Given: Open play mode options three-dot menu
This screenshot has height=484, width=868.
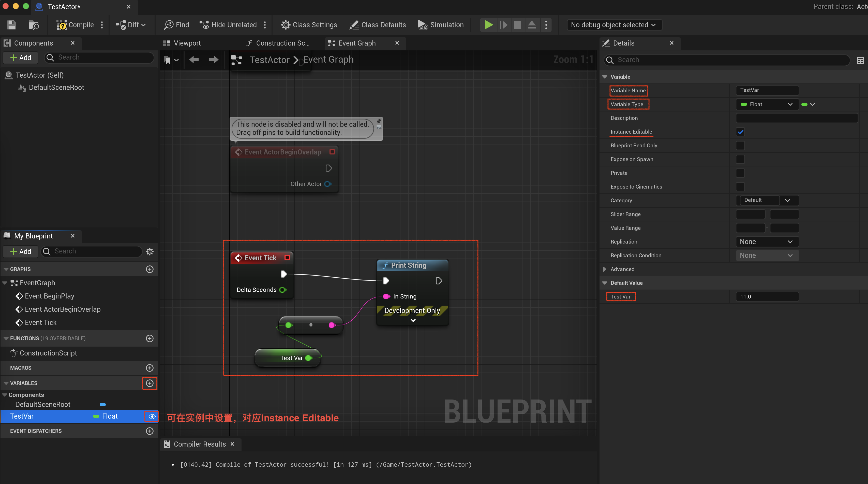Looking at the screenshot, I should tap(546, 25).
